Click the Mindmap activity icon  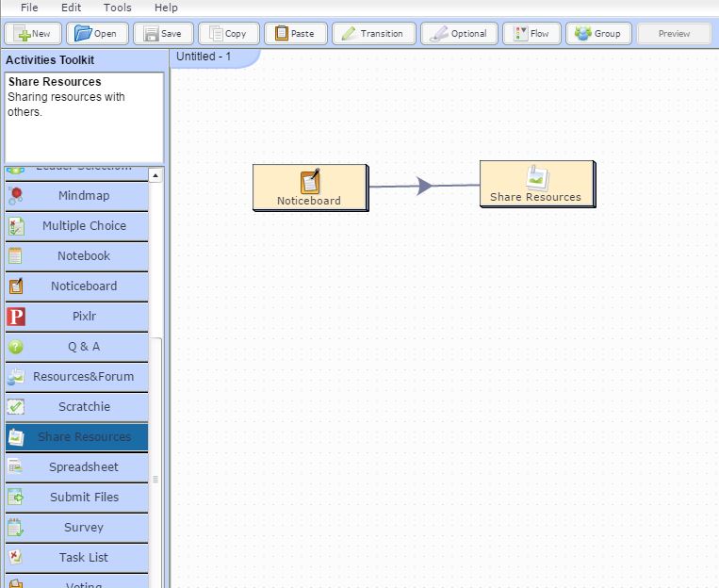(15, 196)
